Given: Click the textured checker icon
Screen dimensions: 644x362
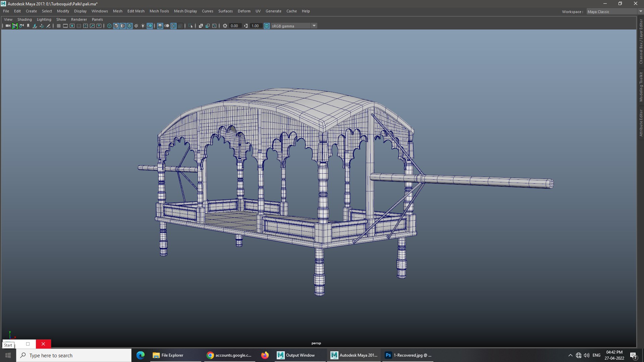Looking at the screenshot, I should (136, 26).
